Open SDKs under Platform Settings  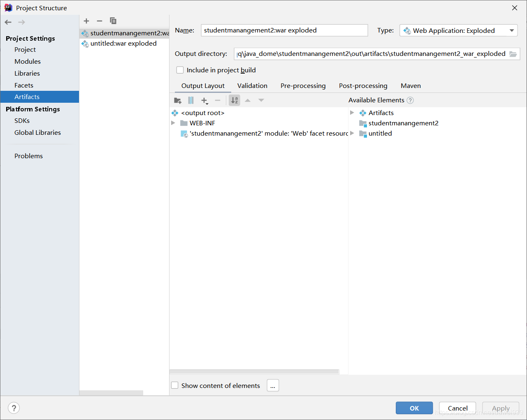tap(22, 121)
